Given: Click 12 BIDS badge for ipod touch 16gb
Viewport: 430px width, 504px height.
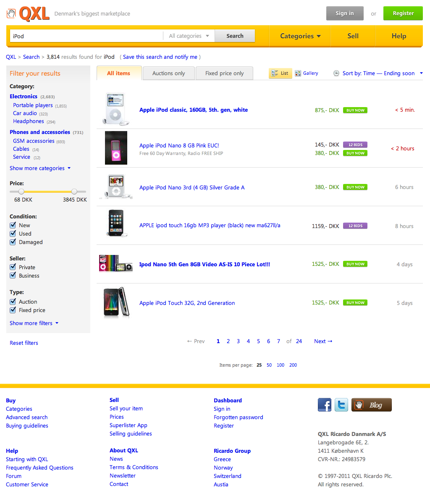Looking at the screenshot, I should [x=355, y=226].
